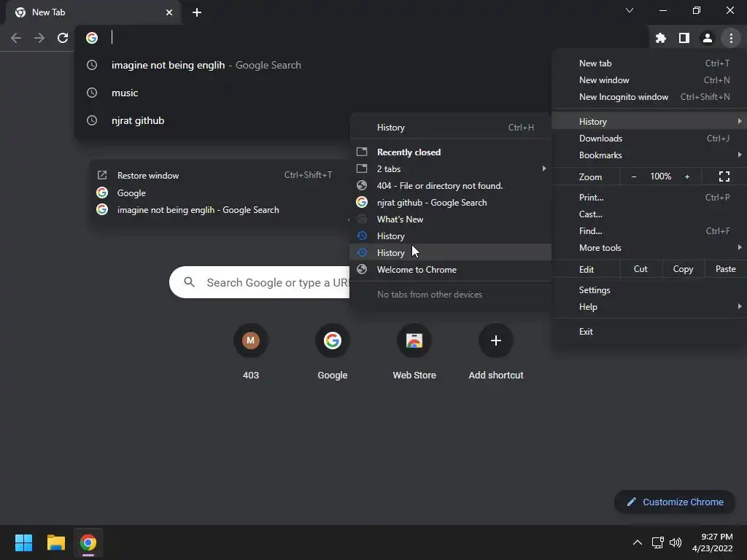Screen dimensions: 747x560
Task: Click the volume speaker tray icon
Action: [x=675, y=542]
